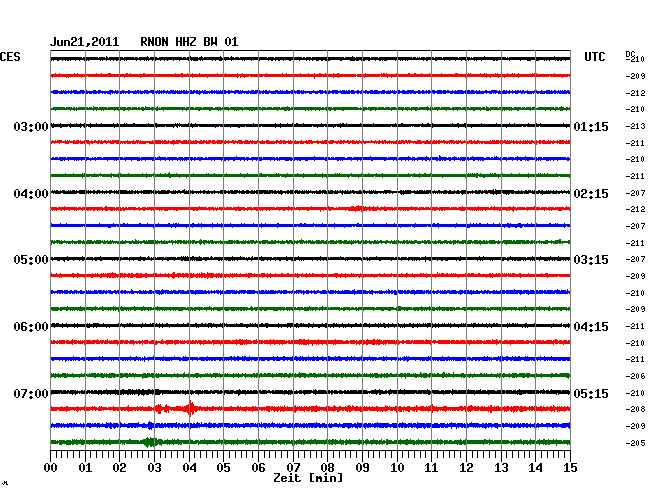650x494 pixels.
Task: Select minute tick label 04
Action: pyautogui.click(x=189, y=468)
